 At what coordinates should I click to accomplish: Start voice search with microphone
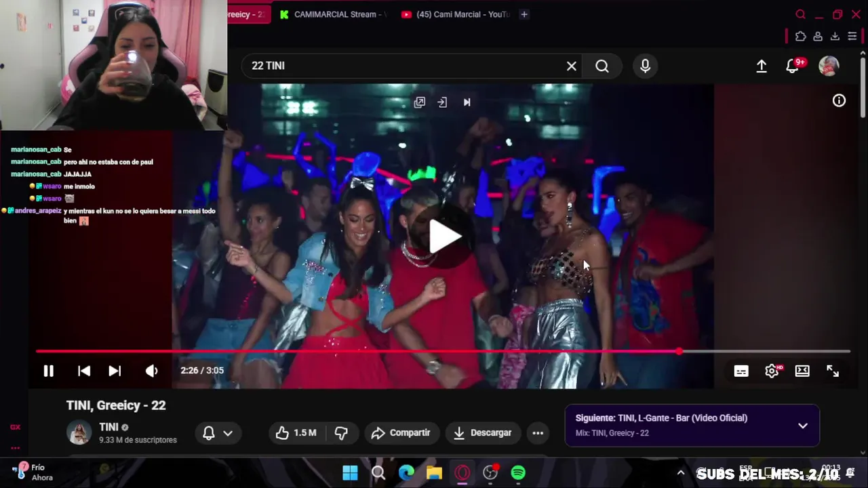click(x=645, y=66)
